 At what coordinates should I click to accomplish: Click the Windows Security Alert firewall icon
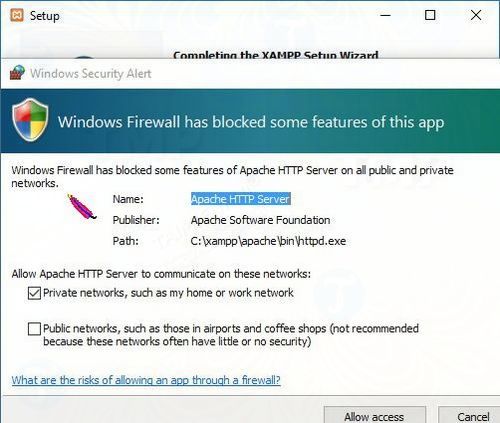click(17, 72)
